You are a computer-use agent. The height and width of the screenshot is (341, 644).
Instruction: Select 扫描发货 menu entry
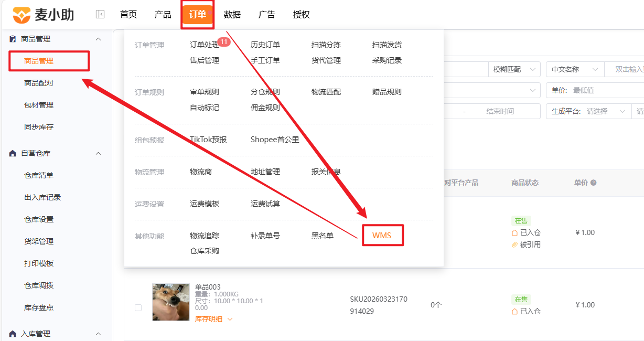click(x=387, y=45)
